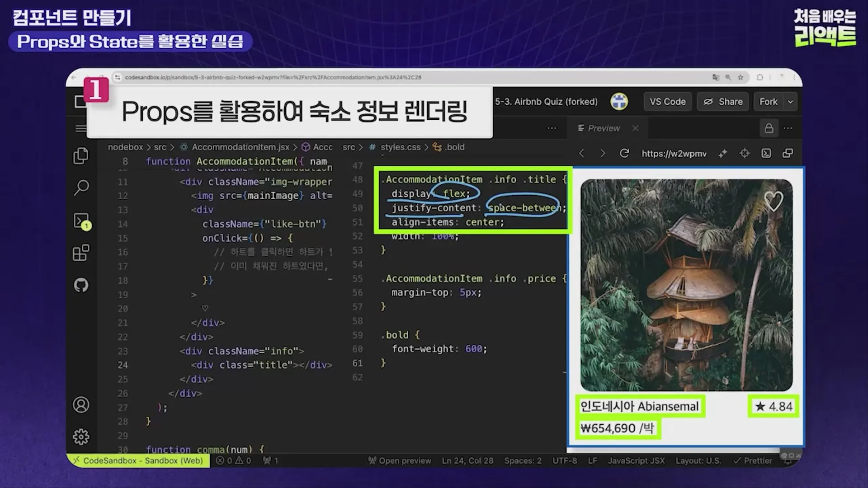Click the styles.css breadcrumb
868x488 pixels.
pos(401,147)
